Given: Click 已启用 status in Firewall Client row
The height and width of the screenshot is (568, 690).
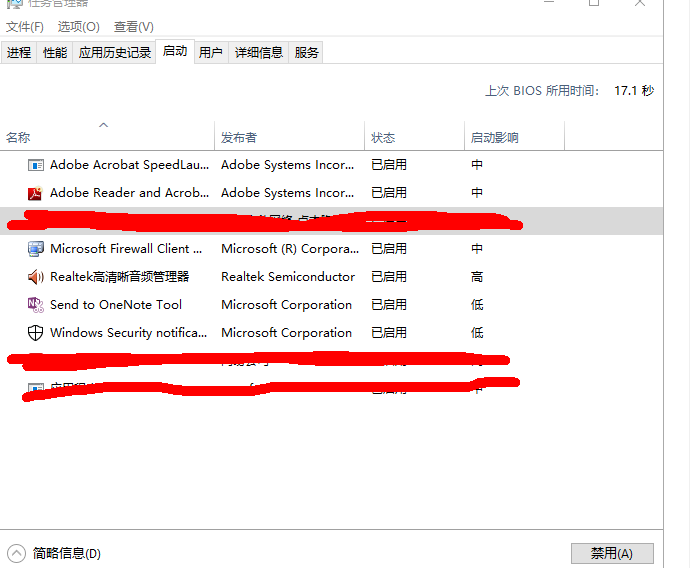Looking at the screenshot, I should [389, 249].
